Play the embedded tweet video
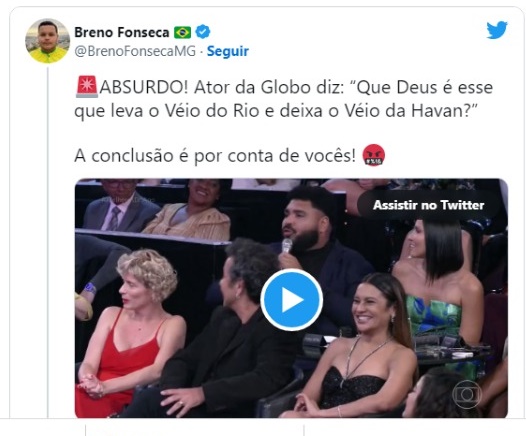Image resolution: width=526 pixels, height=436 pixels. coord(292,299)
